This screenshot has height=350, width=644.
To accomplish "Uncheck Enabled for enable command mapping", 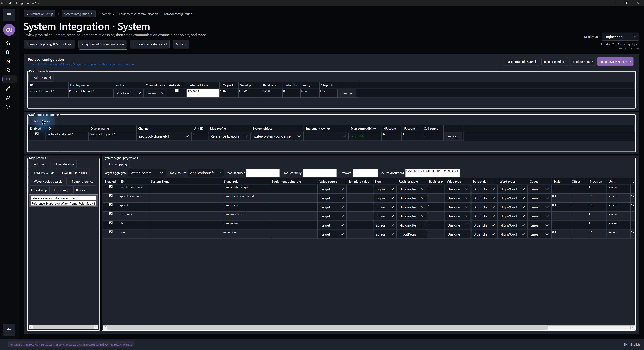I will pos(111,187).
